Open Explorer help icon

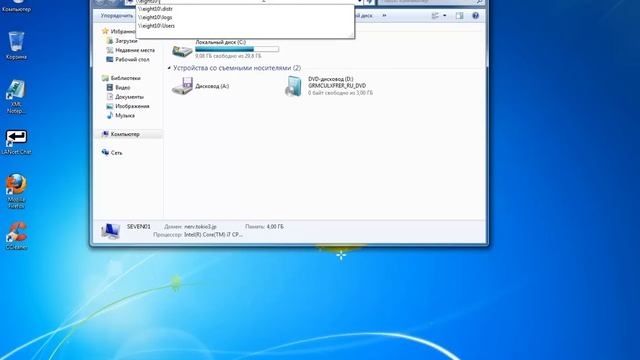pos(476,16)
